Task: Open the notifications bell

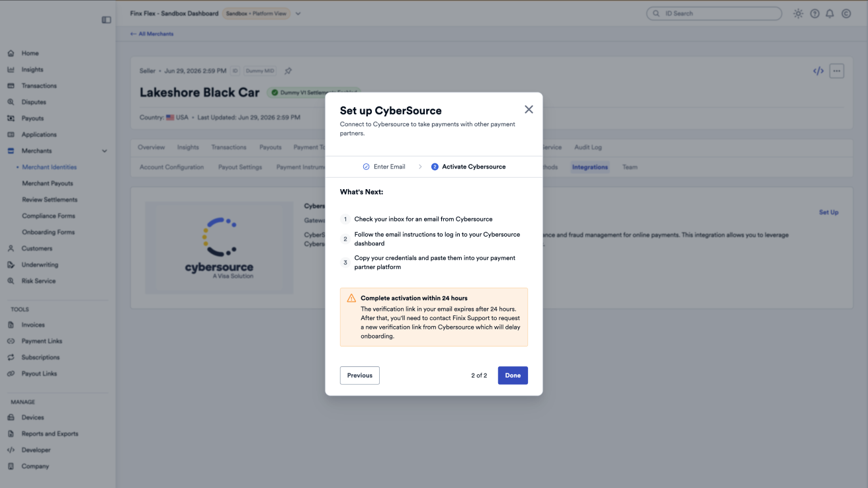Action: coord(830,13)
